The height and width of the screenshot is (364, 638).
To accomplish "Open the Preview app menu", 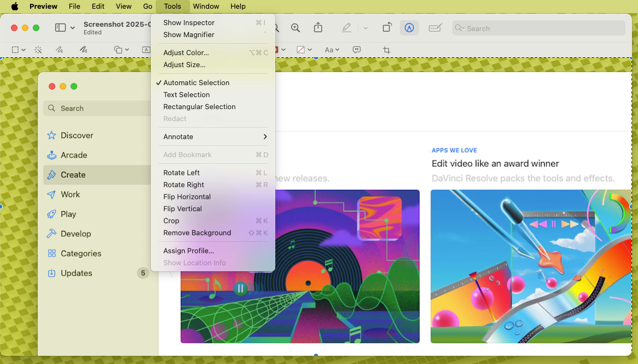I will point(43,6).
